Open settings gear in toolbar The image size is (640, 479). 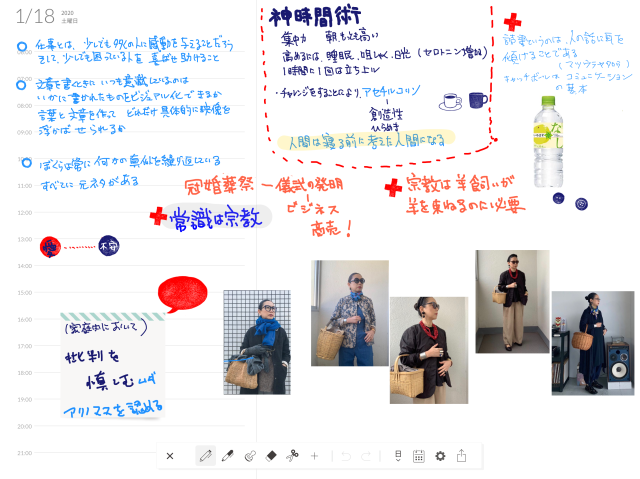pos(440,456)
